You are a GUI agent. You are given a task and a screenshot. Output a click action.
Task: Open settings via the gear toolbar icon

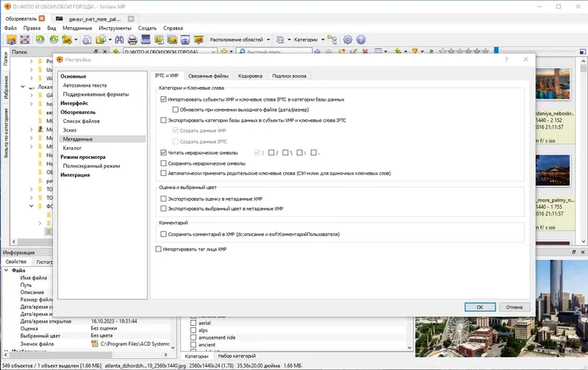coord(348,40)
